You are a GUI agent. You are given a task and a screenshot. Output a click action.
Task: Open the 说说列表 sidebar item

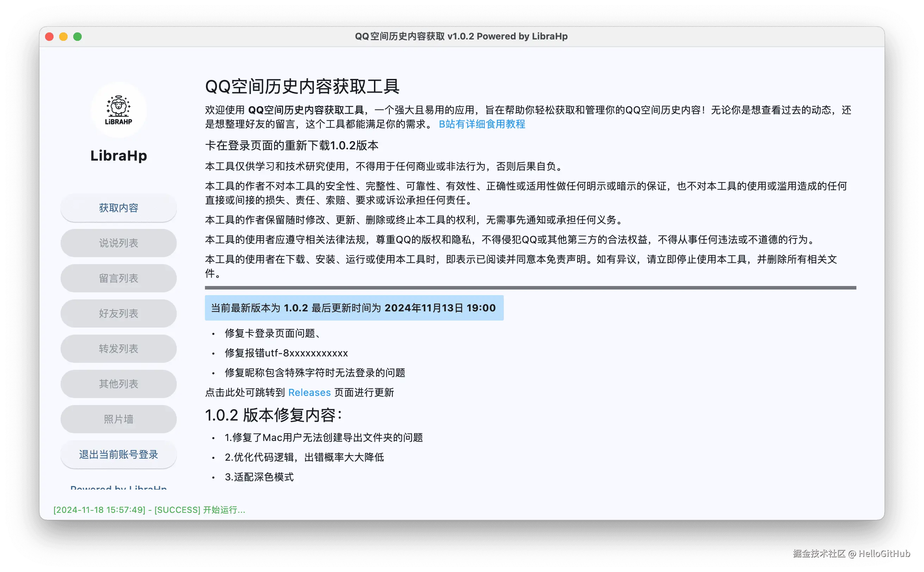(118, 243)
